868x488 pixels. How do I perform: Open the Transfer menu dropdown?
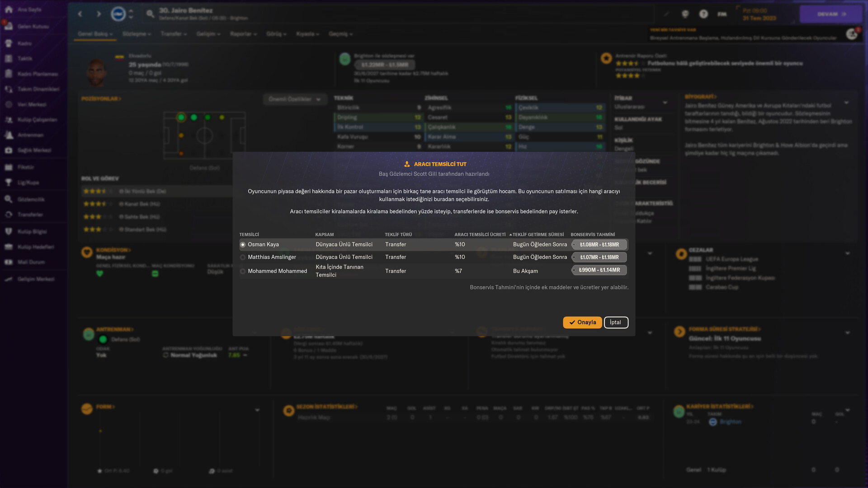point(174,34)
